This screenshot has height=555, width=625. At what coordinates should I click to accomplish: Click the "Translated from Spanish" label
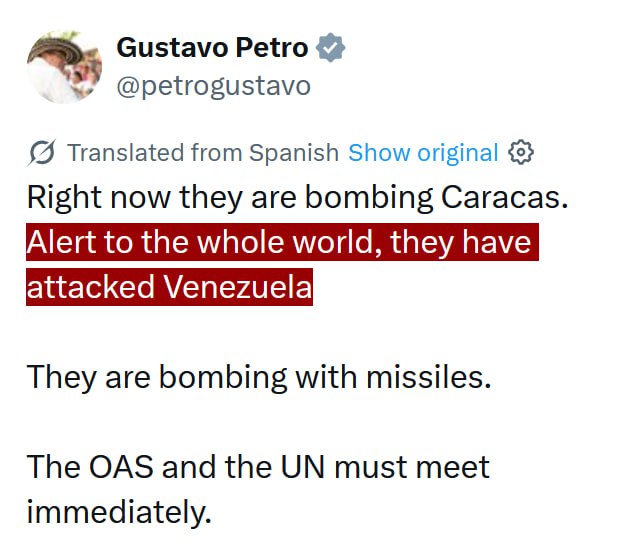[x=202, y=153]
